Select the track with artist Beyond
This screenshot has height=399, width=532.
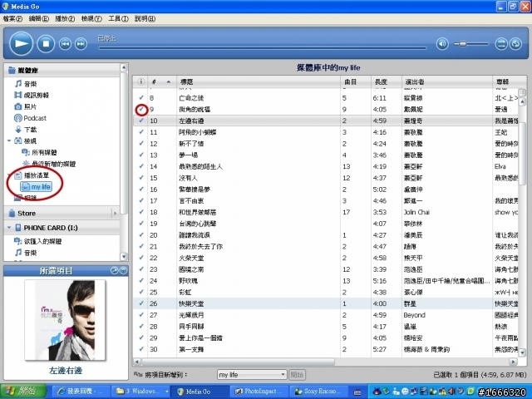coord(326,315)
